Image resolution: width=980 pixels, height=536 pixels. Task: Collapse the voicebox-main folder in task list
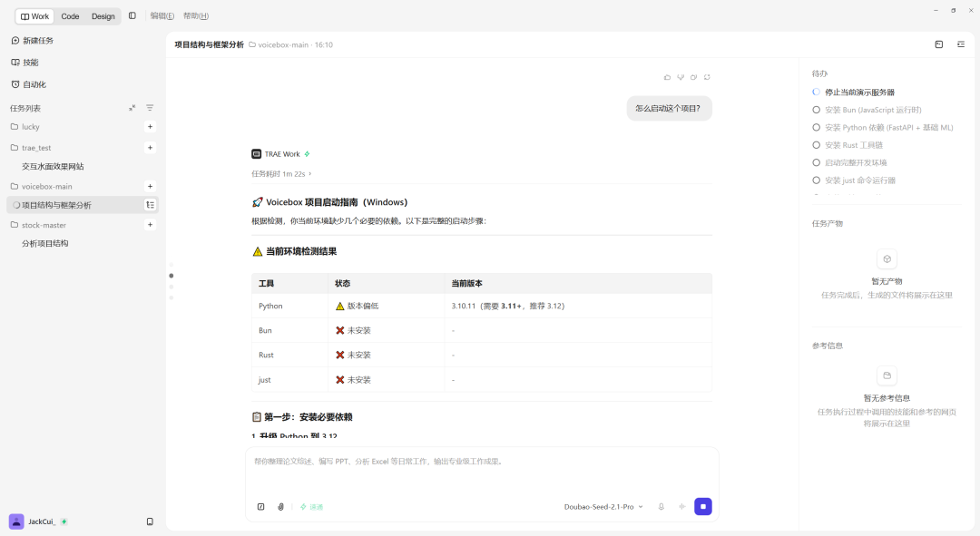click(x=41, y=186)
